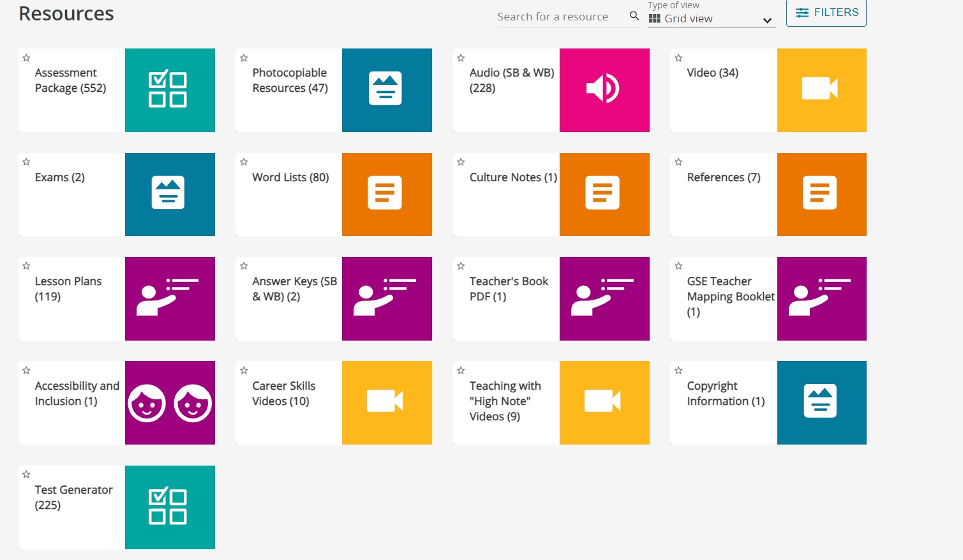The height and width of the screenshot is (560, 963).
Task: Click the search magnifier icon
Action: (x=634, y=16)
